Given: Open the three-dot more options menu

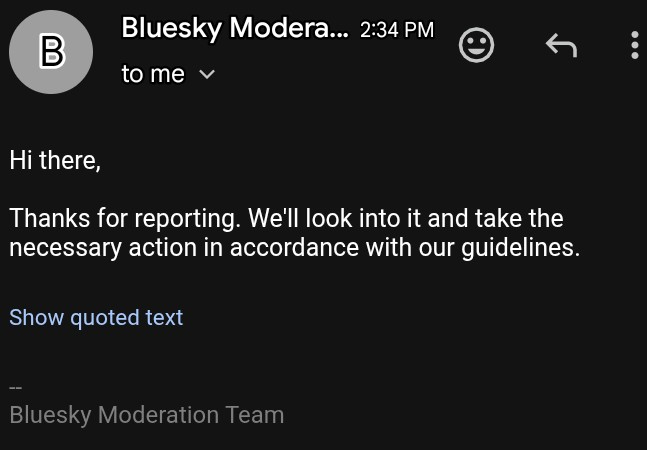Looking at the screenshot, I should [x=635, y=45].
